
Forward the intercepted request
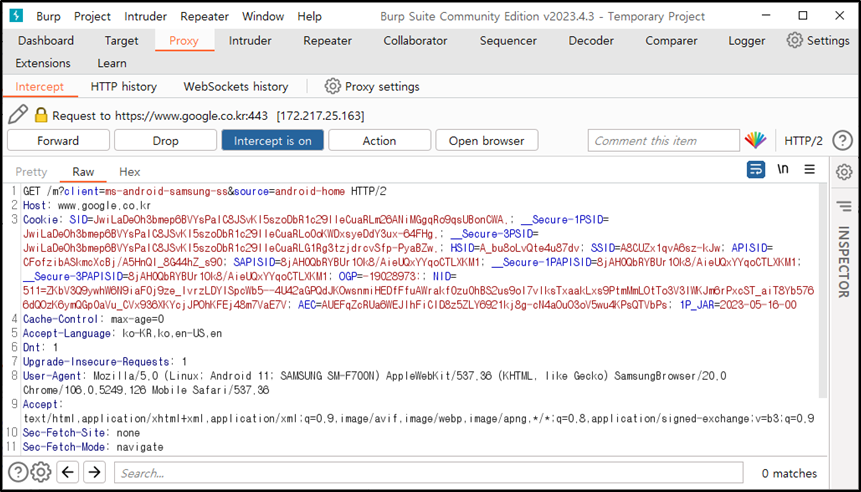pyautogui.click(x=58, y=141)
